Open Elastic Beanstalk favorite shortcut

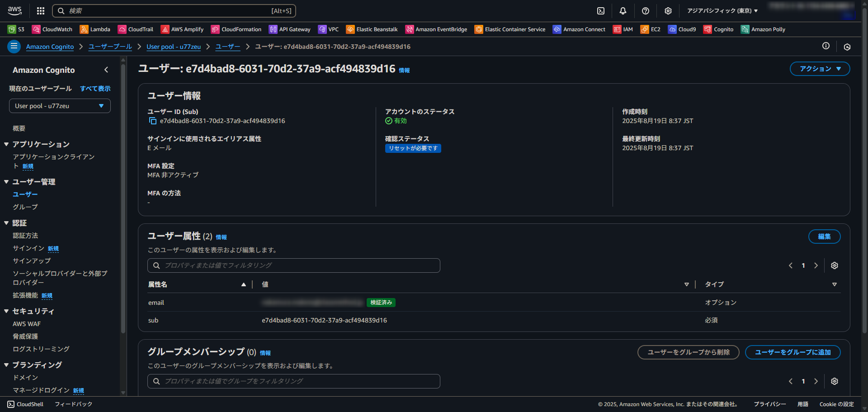372,29
